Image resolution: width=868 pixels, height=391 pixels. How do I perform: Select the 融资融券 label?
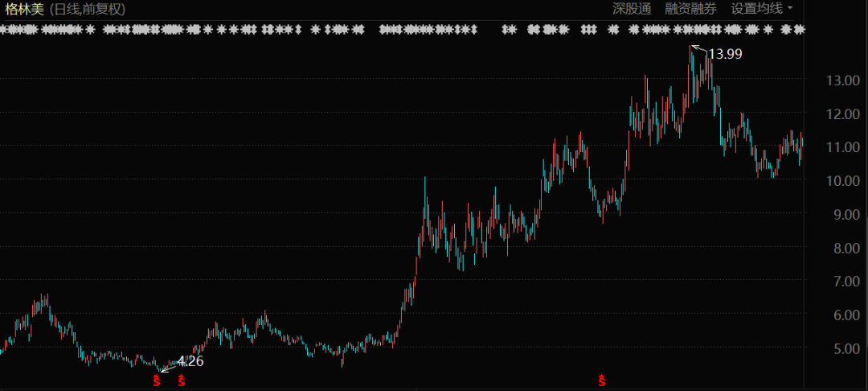point(691,9)
